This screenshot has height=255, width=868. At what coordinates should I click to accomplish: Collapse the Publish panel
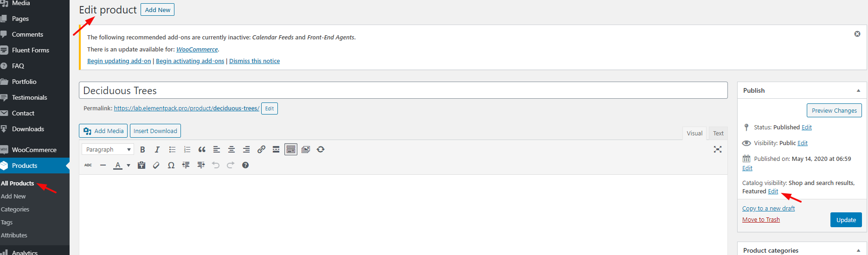click(x=858, y=90)
